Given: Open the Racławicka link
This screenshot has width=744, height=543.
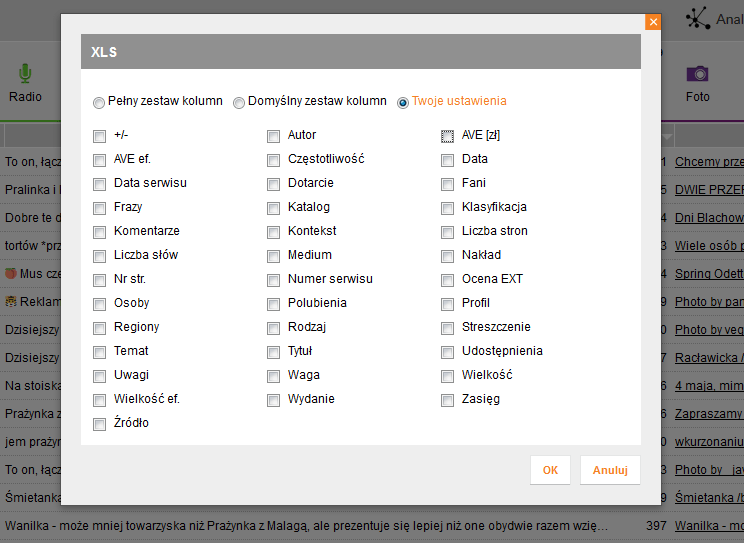Looking at the screenshot, I should point(709,358).
